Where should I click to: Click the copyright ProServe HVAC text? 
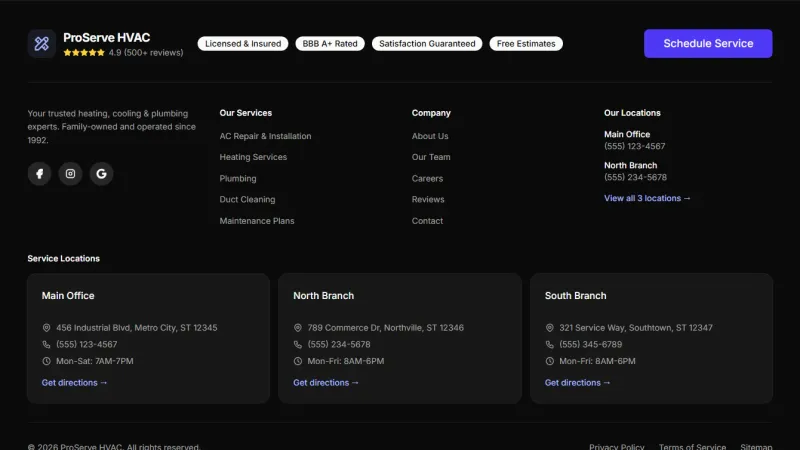(114, 446)
